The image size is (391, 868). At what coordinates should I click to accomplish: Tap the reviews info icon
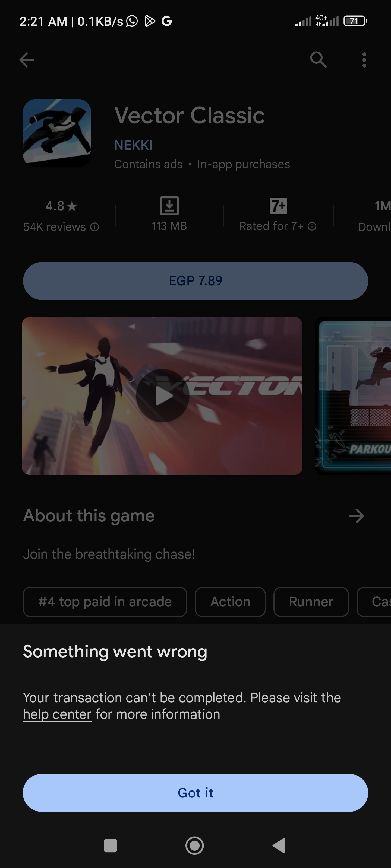pos(95,227)
